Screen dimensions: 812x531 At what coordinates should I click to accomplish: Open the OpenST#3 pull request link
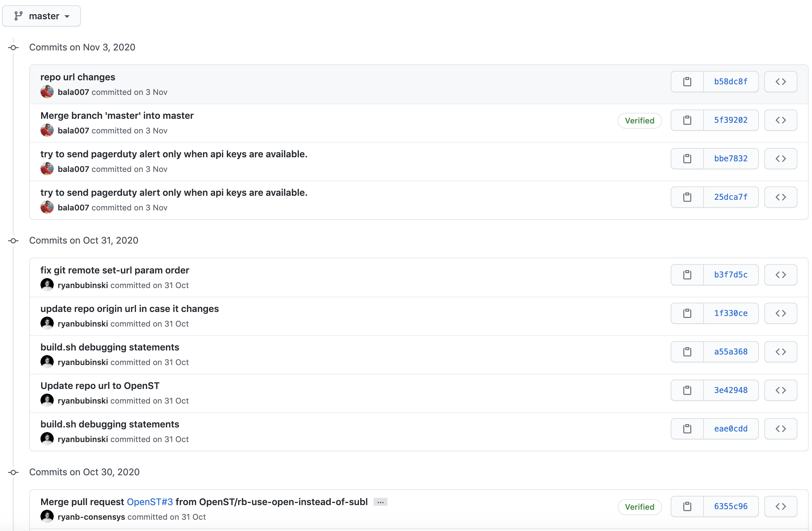tap(150, 502)
